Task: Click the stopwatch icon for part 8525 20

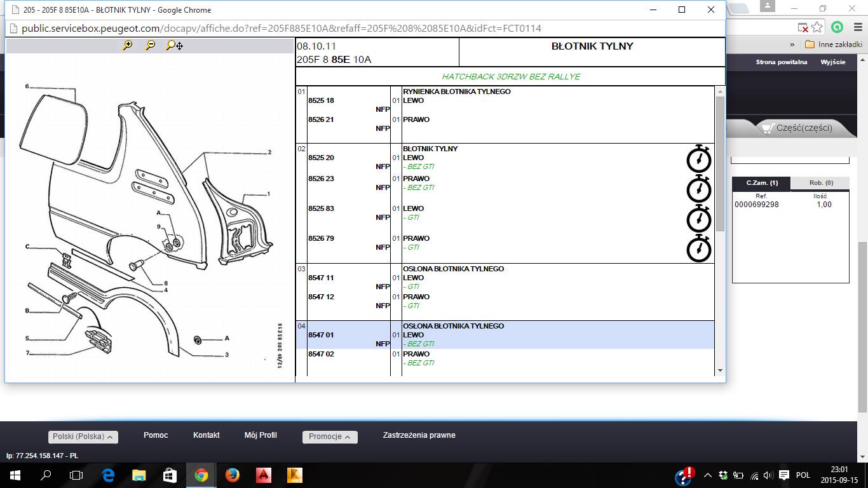Action: (699, 159)
